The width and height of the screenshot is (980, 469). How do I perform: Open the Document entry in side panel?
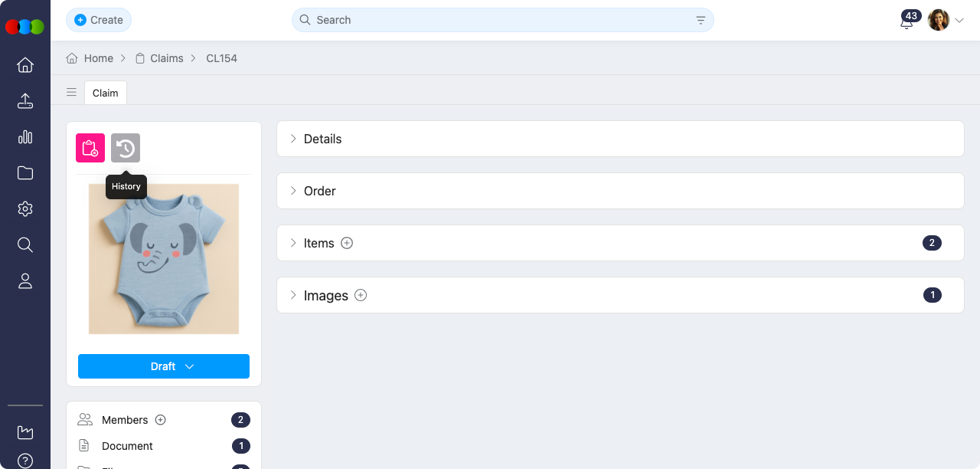pos(127,446)
